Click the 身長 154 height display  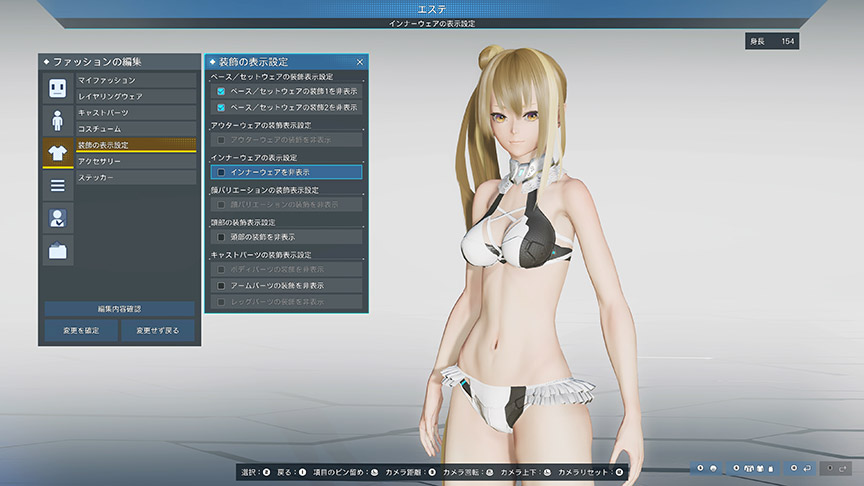click(x=772, y=41)
